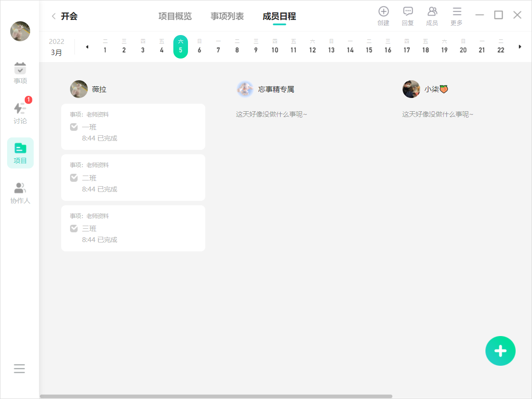Viewport: 532px width, 399px height.
Task: Select date 3 in the calendar strip
Action: [x=143, y=47]
